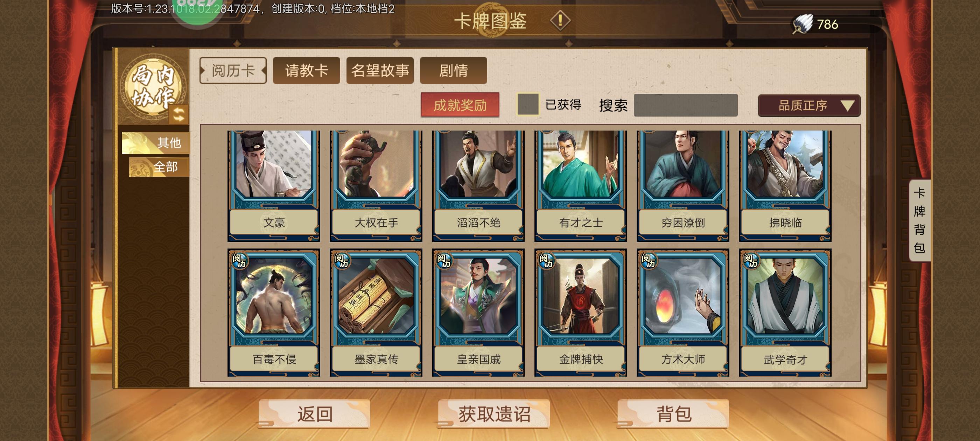Screen dimensions: 980x441
Task: Expand the 品质正序 sort dropdown
Action: coord(809,105)
